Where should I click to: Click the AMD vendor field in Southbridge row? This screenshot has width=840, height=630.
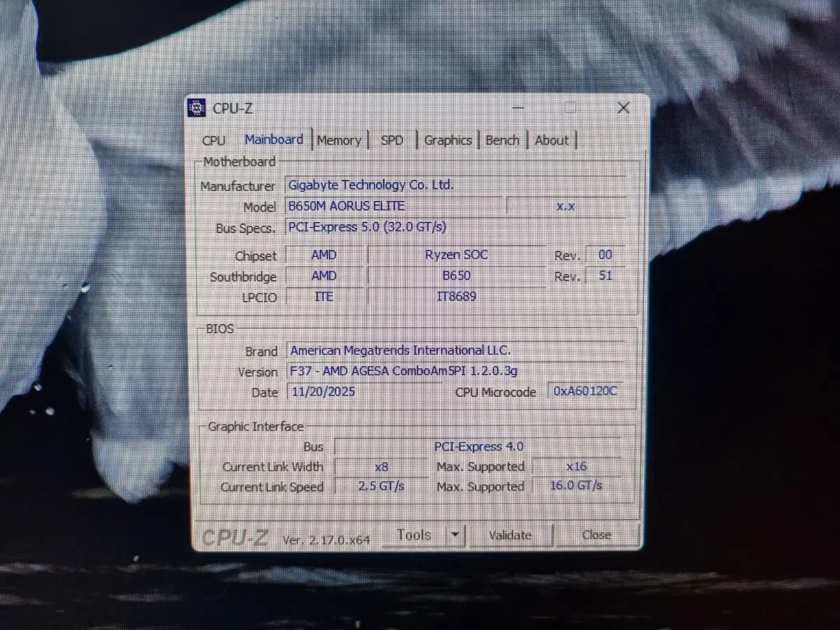pyautogui.click(x=325, y=276)
